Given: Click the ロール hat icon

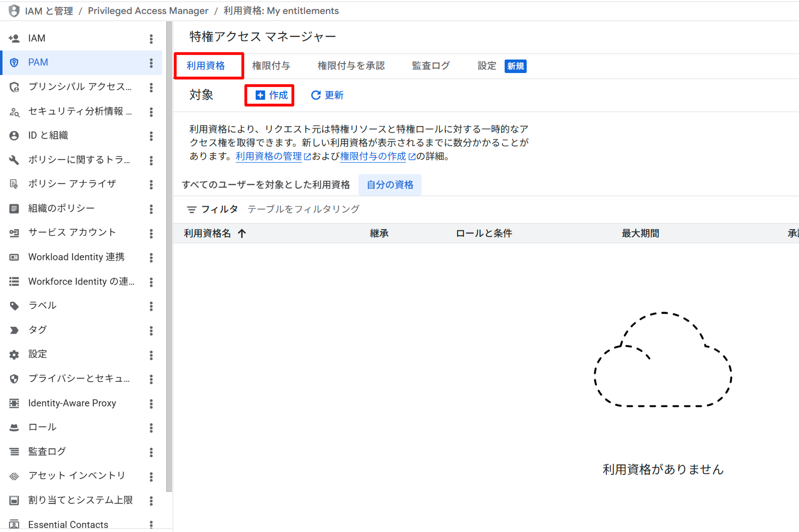Looking at the screenshot, I should pos(14,427).
